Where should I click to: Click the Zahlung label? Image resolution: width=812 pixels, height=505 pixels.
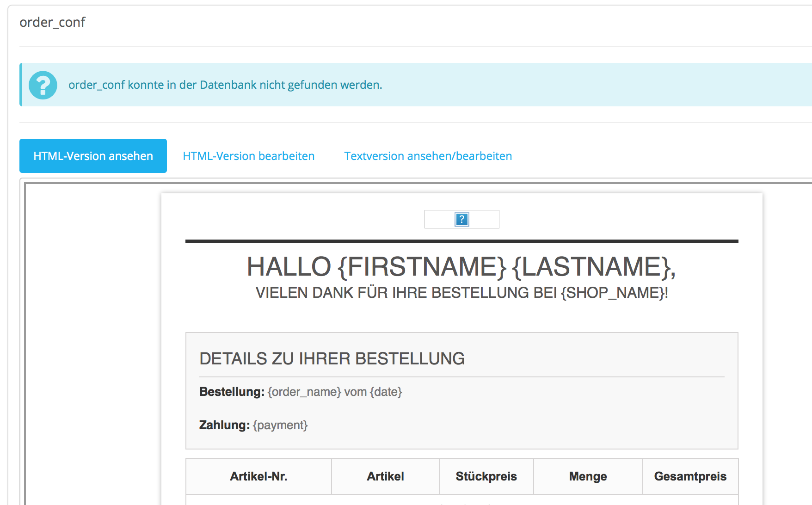coord(224,425)
